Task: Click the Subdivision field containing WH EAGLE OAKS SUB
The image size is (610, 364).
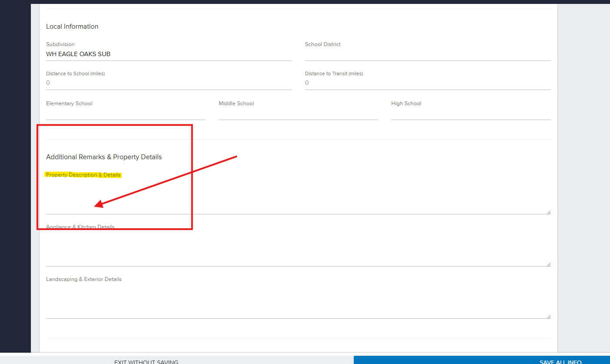Action: point(168,54)
